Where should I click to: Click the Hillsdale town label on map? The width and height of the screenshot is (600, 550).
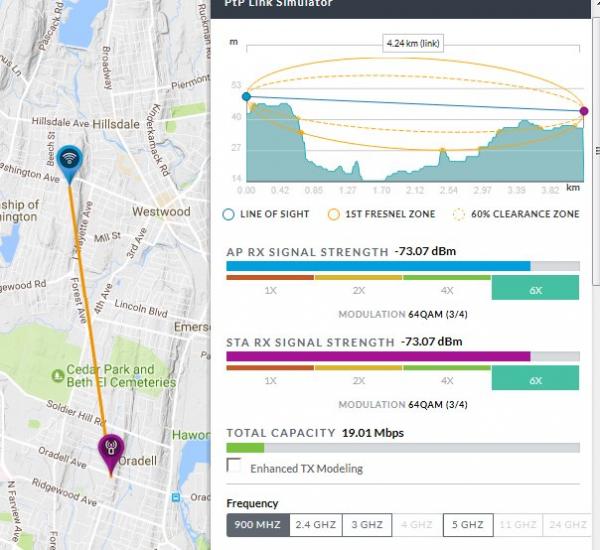[116, 124]
